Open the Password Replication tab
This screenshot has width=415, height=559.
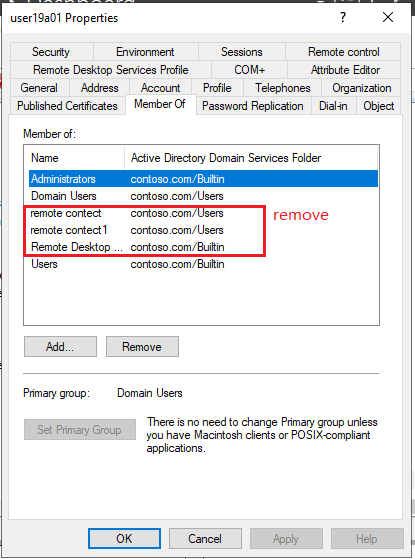point(253,106)
